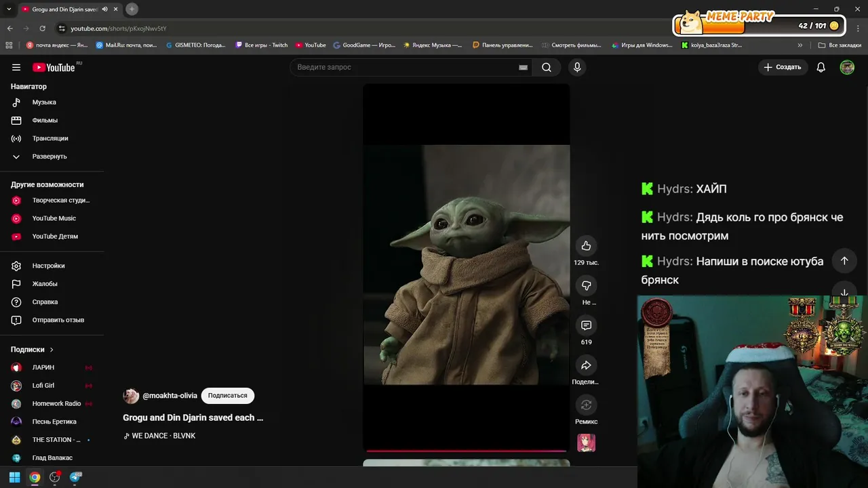Go to YouTube home via logo
The image size is (868, 488).
click(54, 67)
